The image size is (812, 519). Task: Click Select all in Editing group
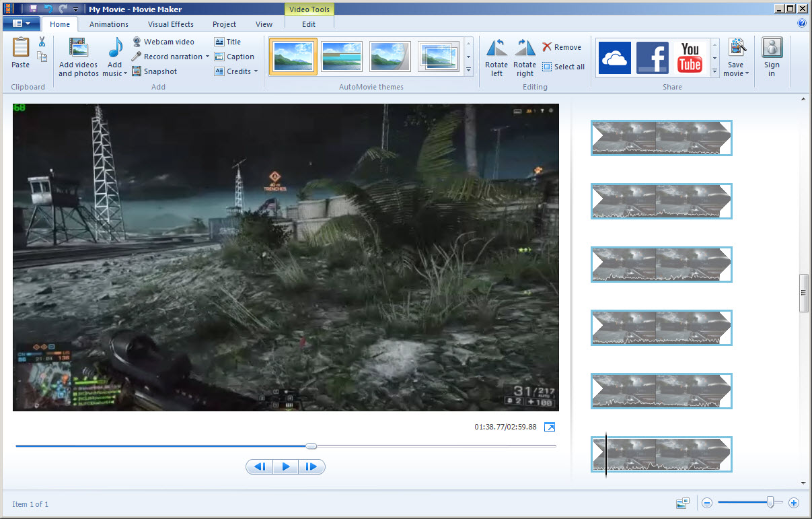pyautogui.click(x=563, y=67)
